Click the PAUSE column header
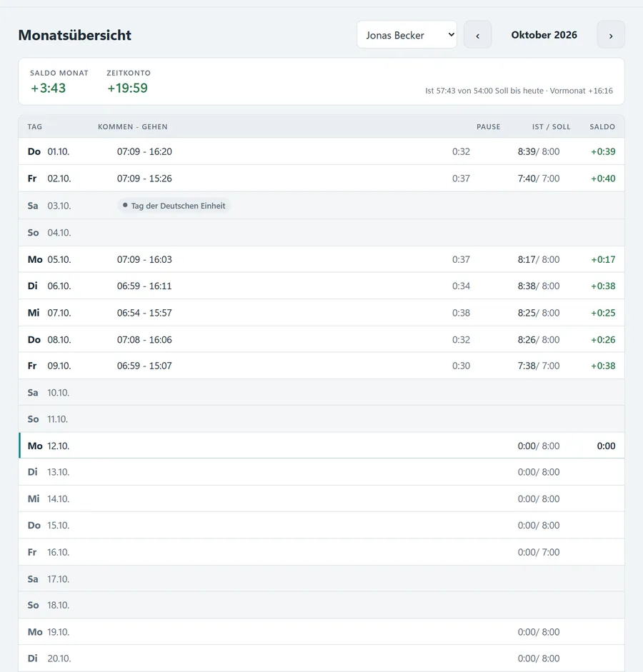 488,127
